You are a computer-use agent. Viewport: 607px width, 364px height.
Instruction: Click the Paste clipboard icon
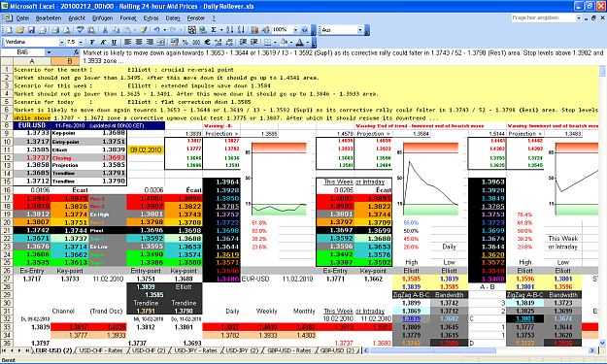click(x=127, y=30)
